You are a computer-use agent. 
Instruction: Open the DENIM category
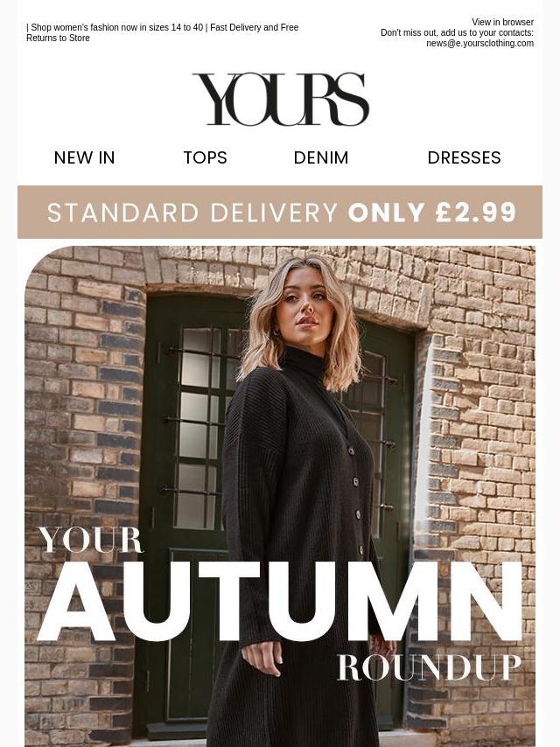click(x=321, y=157)
